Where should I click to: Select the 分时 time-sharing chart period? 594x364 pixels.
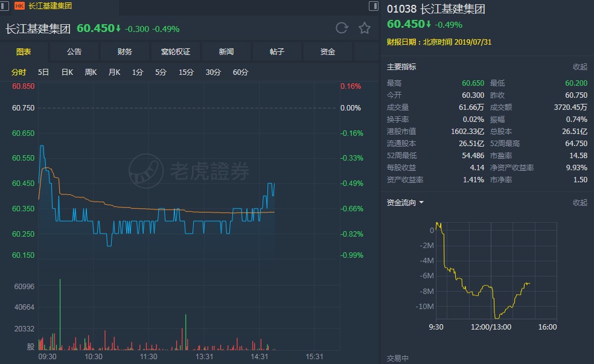click(19, 72)
